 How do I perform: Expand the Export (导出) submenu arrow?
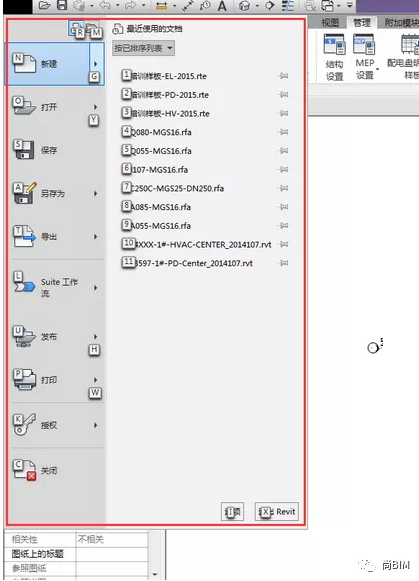click(x=96, y=236)
